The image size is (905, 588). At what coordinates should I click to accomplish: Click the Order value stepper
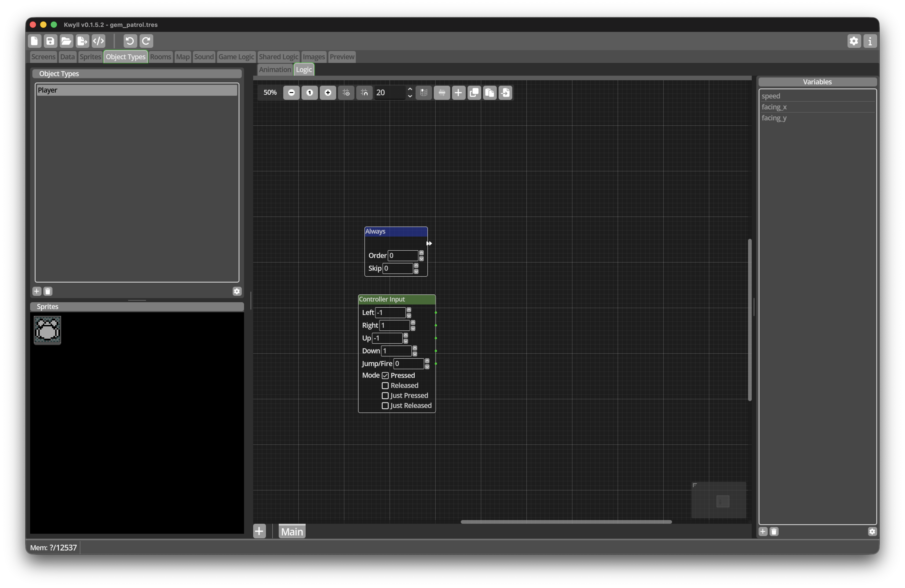pos(421,255)
